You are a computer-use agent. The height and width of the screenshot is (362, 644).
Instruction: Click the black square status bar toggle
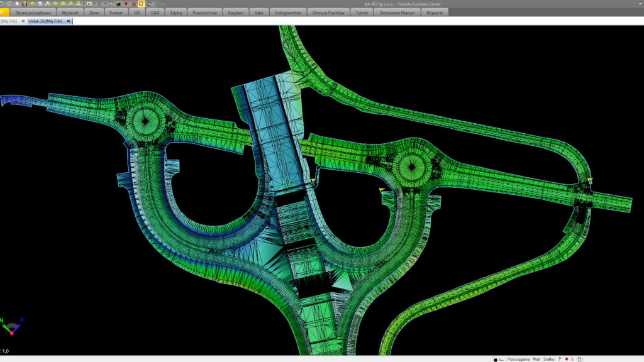495,359
